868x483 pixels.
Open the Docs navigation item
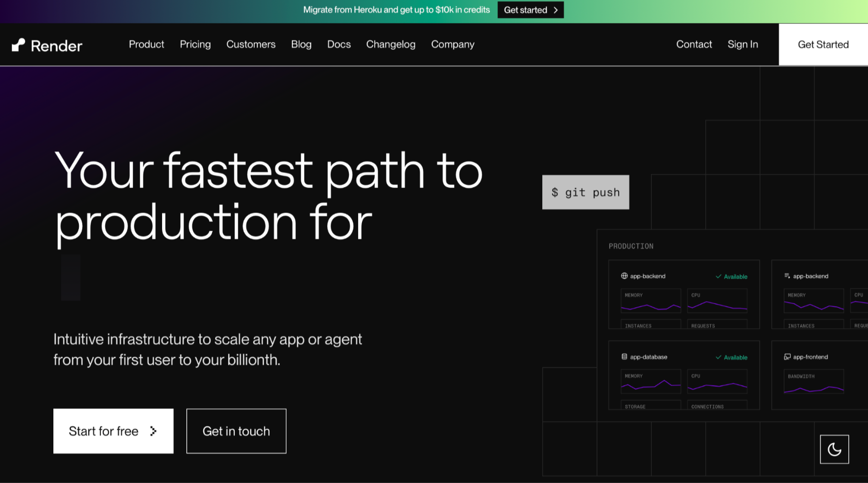(338, 44)
